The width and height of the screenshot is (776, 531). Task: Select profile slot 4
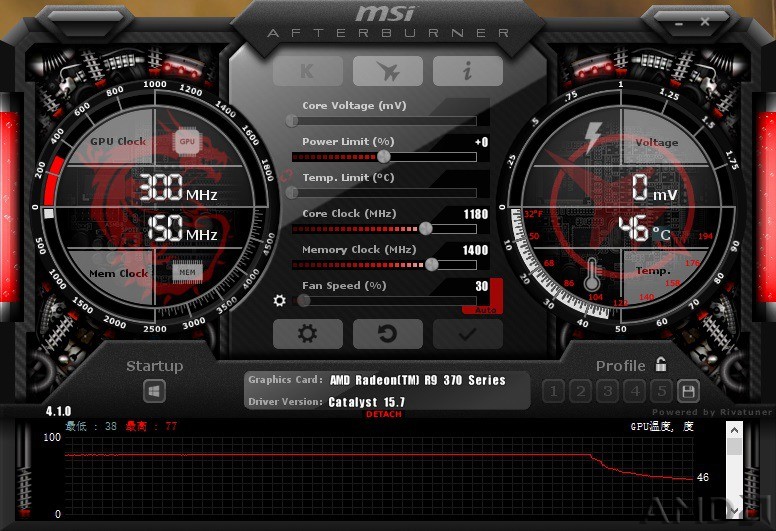[635, 391]
